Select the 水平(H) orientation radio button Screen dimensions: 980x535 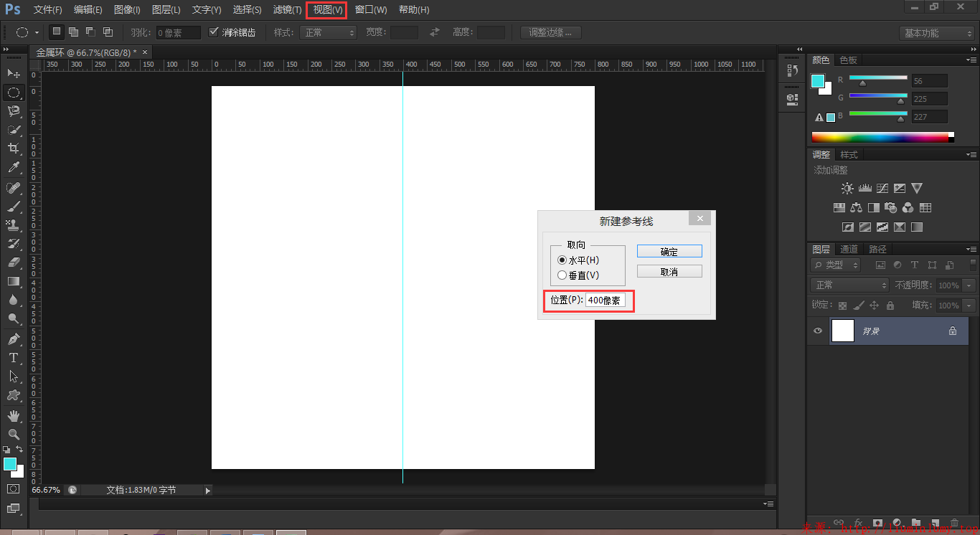pyautogui.click(x=562, y=260)
